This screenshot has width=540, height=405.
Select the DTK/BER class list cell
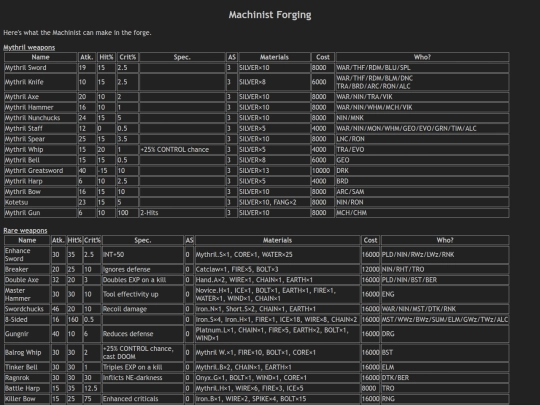click(x=445, y=378)
